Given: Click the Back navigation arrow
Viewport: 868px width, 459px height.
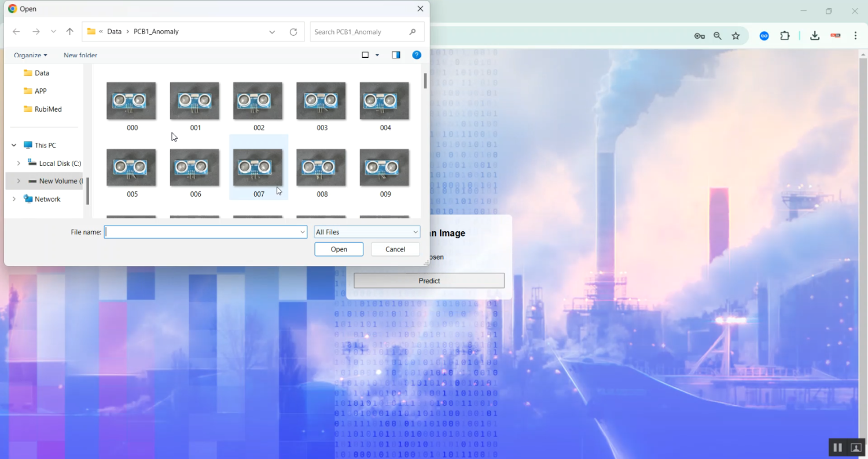Looking at the screenshot, I should (x=16, y=32).
